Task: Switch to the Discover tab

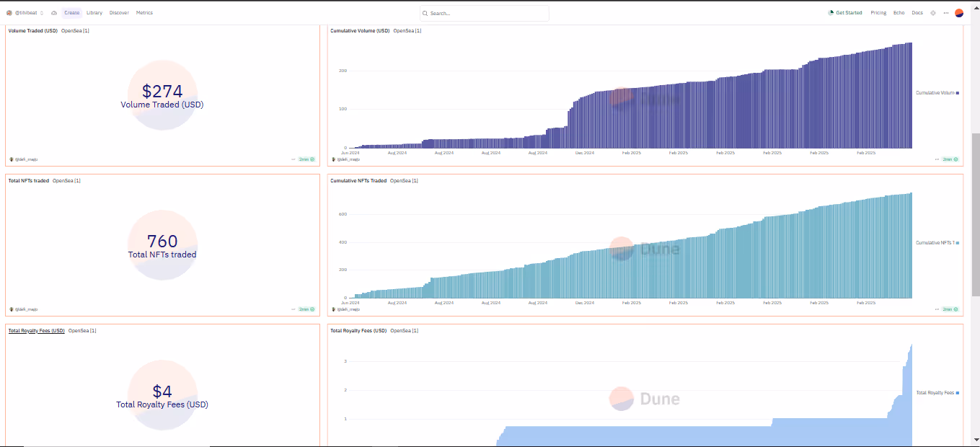Action: pos(119,13)
